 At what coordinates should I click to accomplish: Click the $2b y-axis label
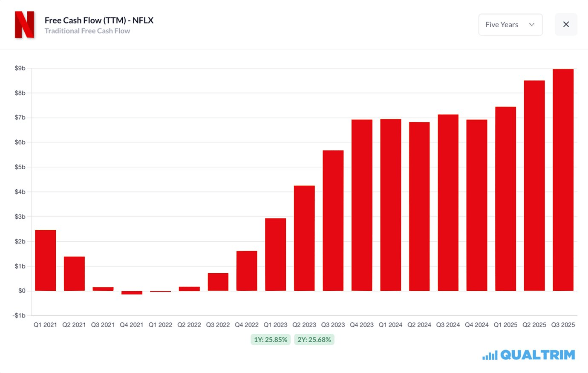[x=20, y=241]
